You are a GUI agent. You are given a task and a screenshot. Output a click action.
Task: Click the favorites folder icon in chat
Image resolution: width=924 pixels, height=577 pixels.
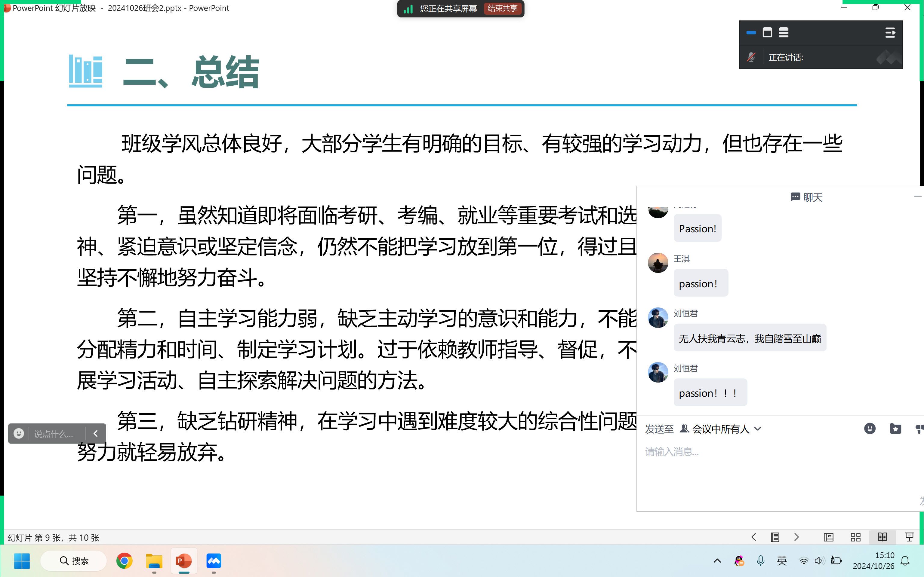895,429
